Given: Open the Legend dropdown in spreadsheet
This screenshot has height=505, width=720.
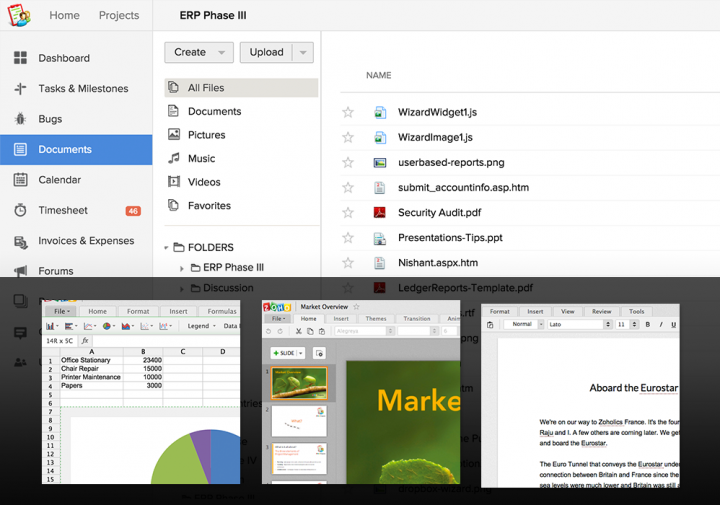Looking at the screenshot, I should (x=202, y=326).
